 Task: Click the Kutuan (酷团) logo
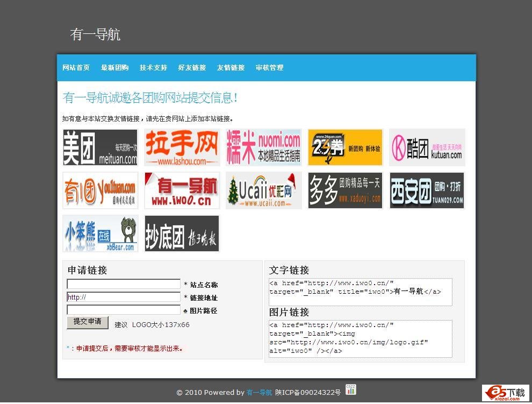pos(427,147)
